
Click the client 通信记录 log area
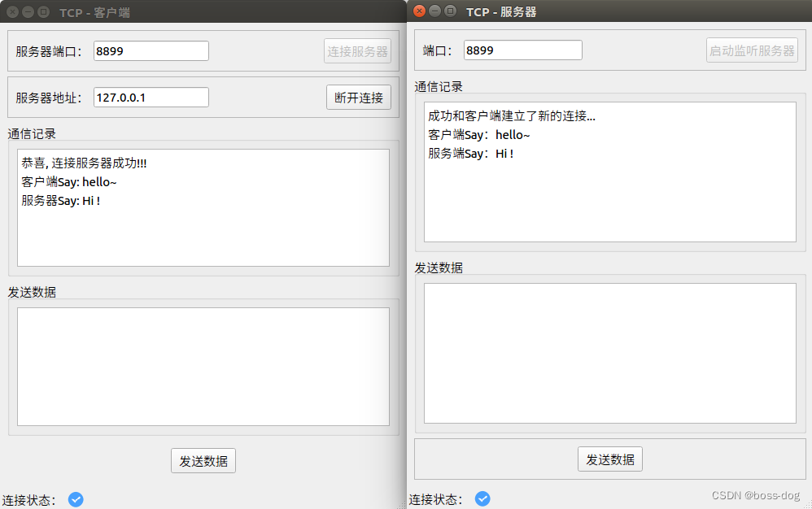203,208
